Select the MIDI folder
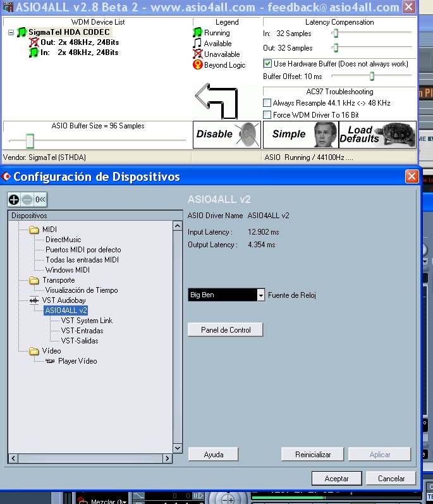Viewport: 433px width, 504px height. [x=49, y=230]
